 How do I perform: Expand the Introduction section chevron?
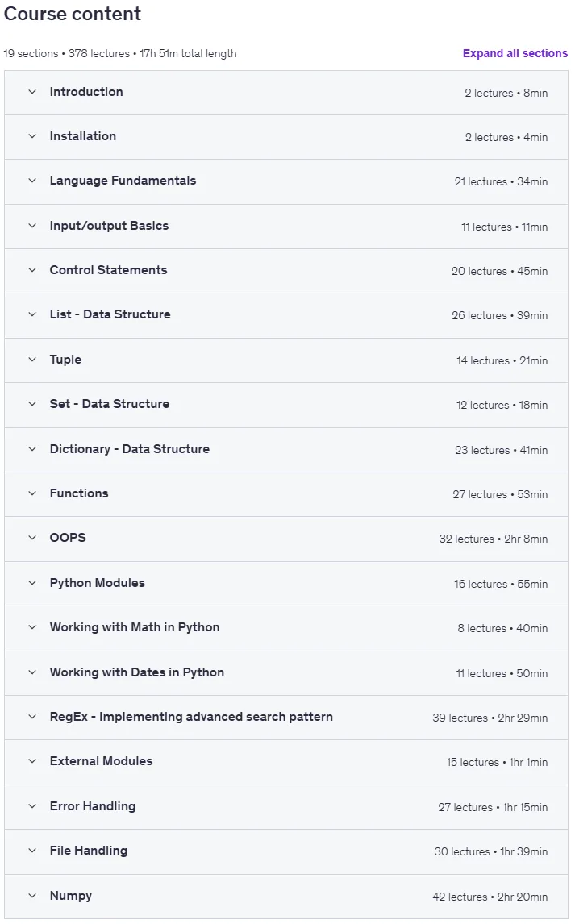coord(32,92)
